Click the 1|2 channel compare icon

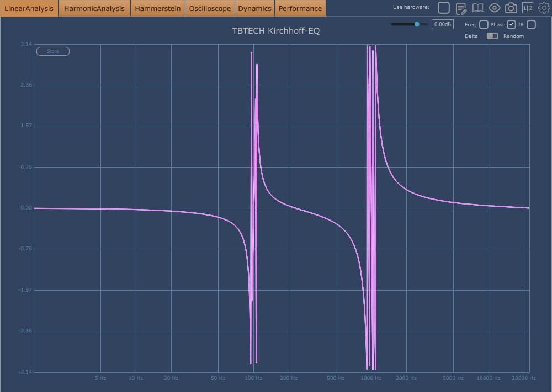coord(528,8)
